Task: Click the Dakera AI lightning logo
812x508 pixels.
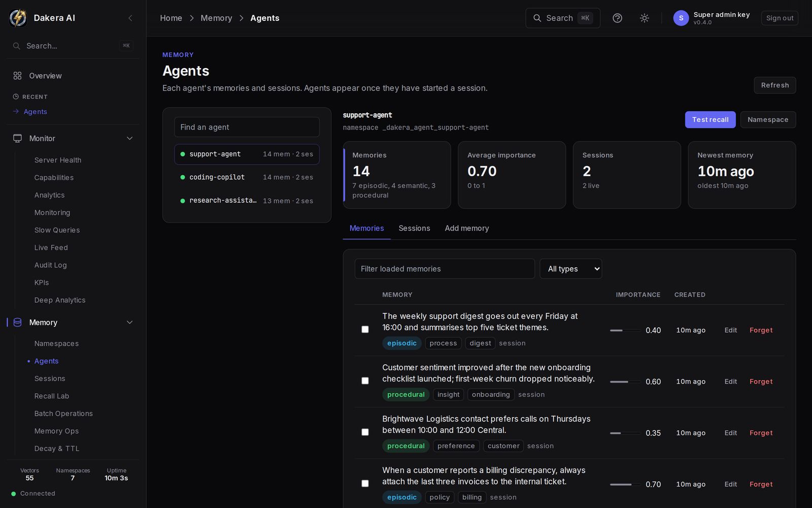Action: (18, 18)
